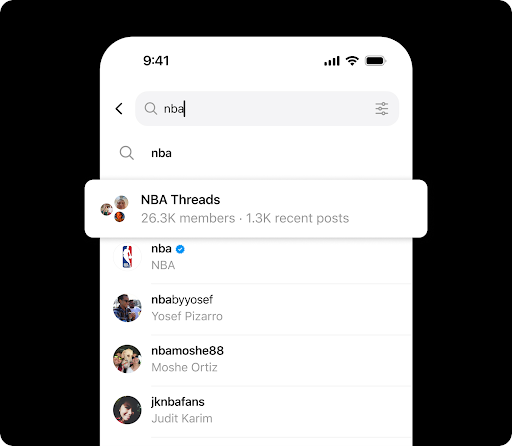Open the NBA Threads community result

click(256, 209)
